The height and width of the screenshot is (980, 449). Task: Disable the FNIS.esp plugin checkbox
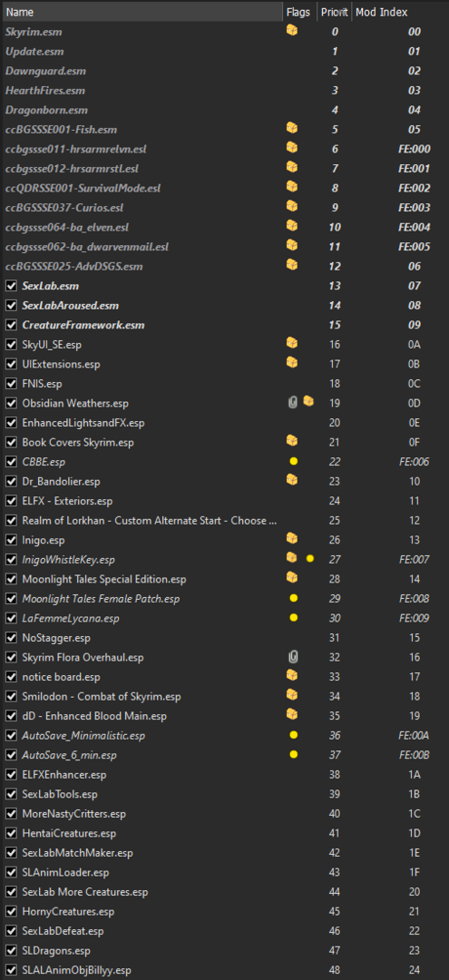(x=11, y=384)
